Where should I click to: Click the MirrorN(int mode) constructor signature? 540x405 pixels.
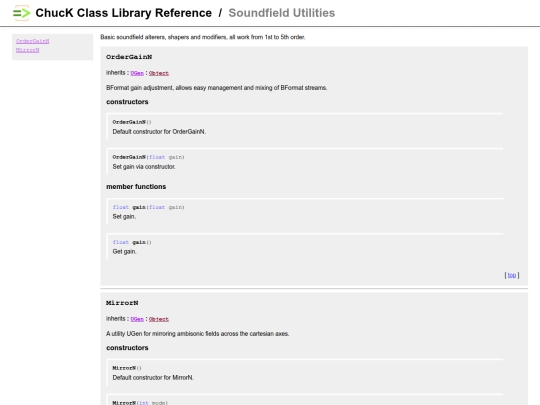point(140,403)
